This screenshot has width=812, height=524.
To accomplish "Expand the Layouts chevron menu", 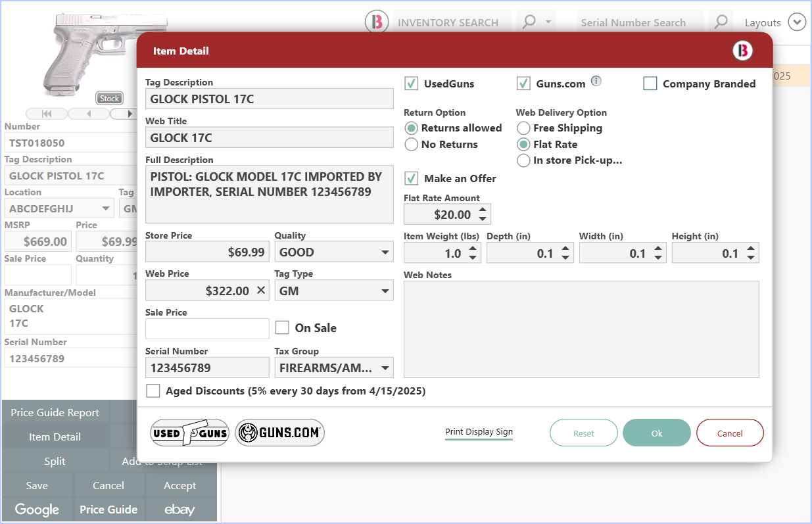I will (797, 22).
